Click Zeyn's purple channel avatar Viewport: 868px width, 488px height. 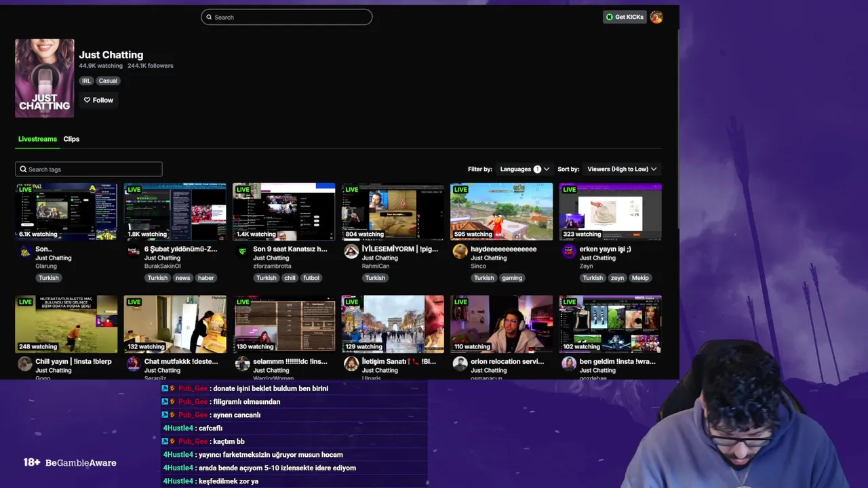(569, 251)
